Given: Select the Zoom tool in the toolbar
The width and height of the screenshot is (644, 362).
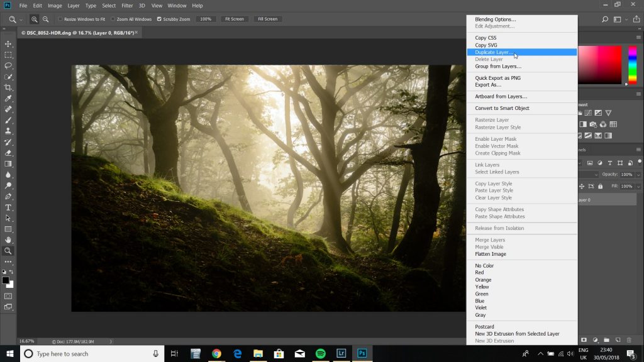Looking at the screenshot, I should (x=8, y=250).
